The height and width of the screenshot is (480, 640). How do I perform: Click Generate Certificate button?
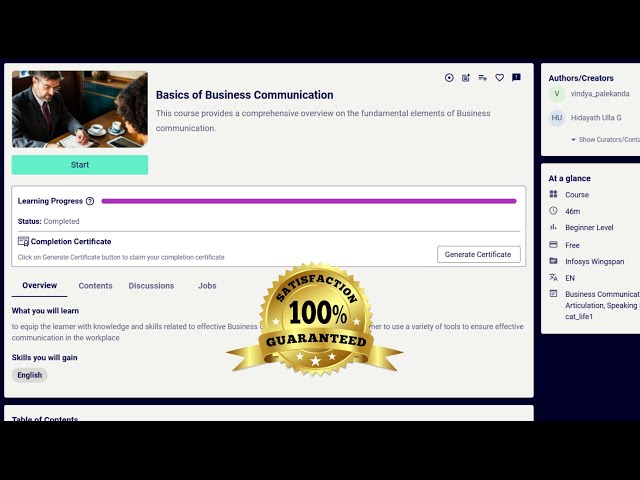pyautogui.click(x=478, y=254)
